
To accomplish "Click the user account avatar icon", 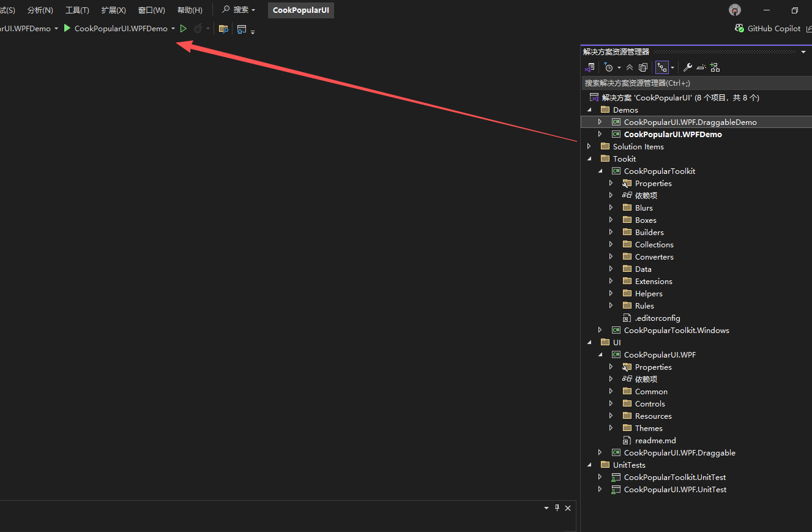I will [x=735, y=10].
